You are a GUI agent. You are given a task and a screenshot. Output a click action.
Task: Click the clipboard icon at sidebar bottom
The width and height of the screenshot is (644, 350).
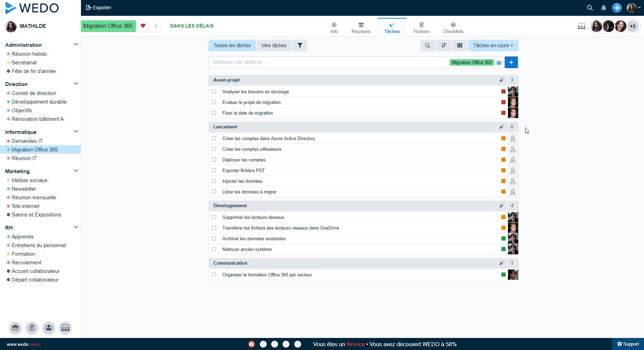pos(32,328)
